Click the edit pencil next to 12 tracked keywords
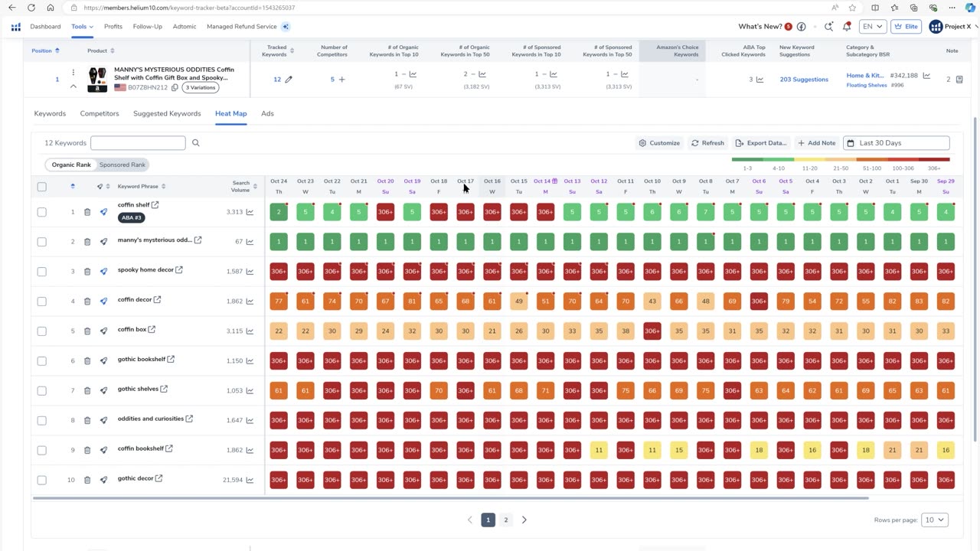The image size is (980, 551). [289, 80]
